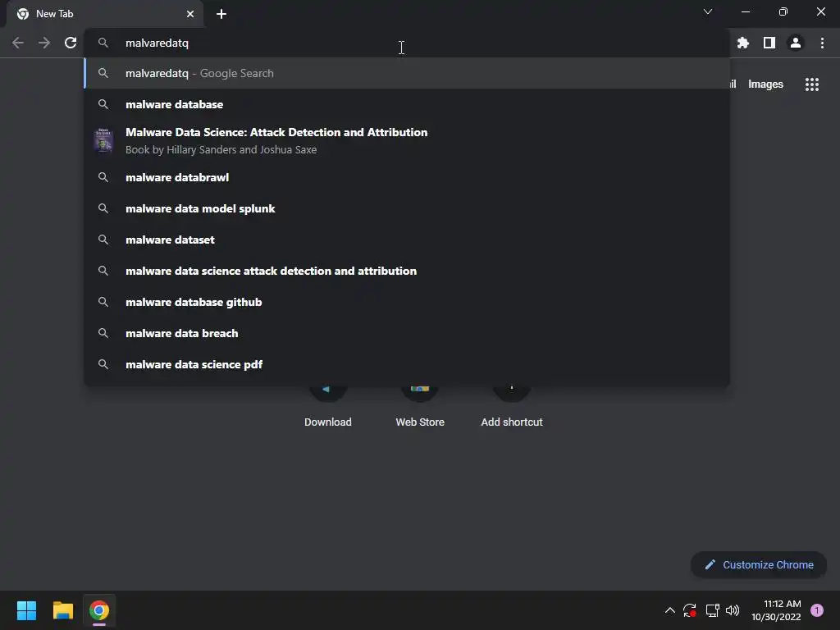
Task: Launch File Explorer from the taskbar
Action: (x=62, y=610)
